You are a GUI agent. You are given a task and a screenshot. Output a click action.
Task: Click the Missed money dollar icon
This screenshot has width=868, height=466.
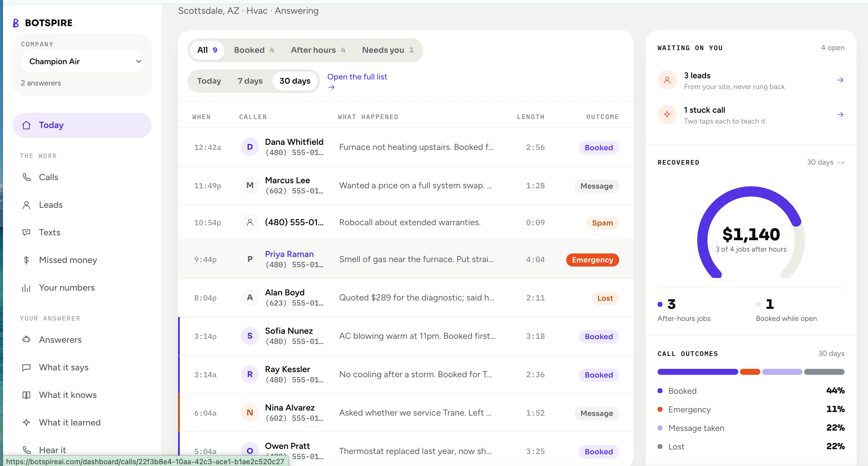26,260
